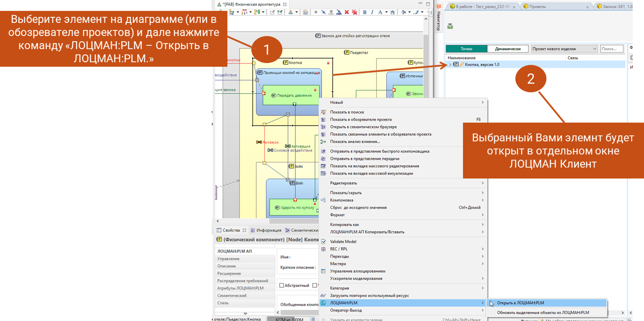Switch to Динамически search mode
The height and width of the screenshot is (321, 644).
(507, 49)
